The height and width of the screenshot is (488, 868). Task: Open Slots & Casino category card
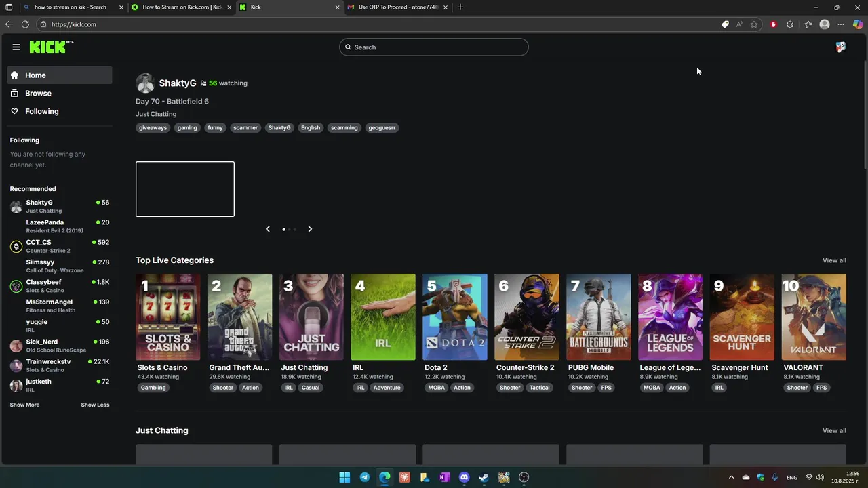168,317
